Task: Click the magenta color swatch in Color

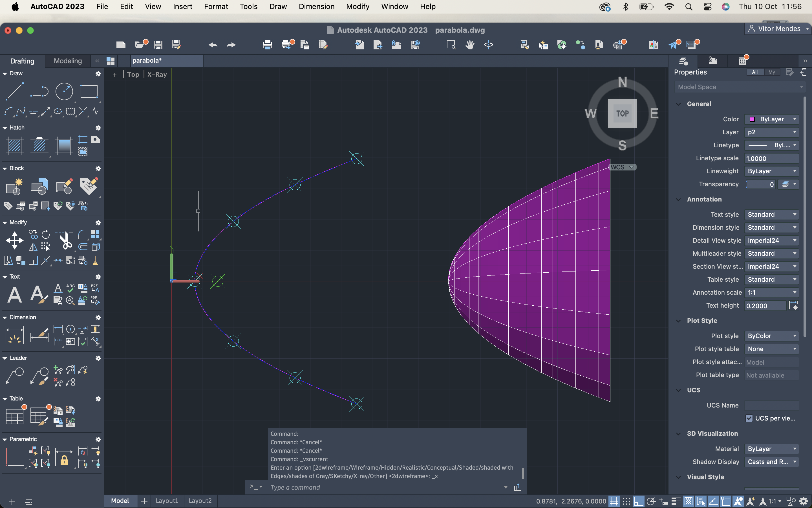Action: point(752,119)
